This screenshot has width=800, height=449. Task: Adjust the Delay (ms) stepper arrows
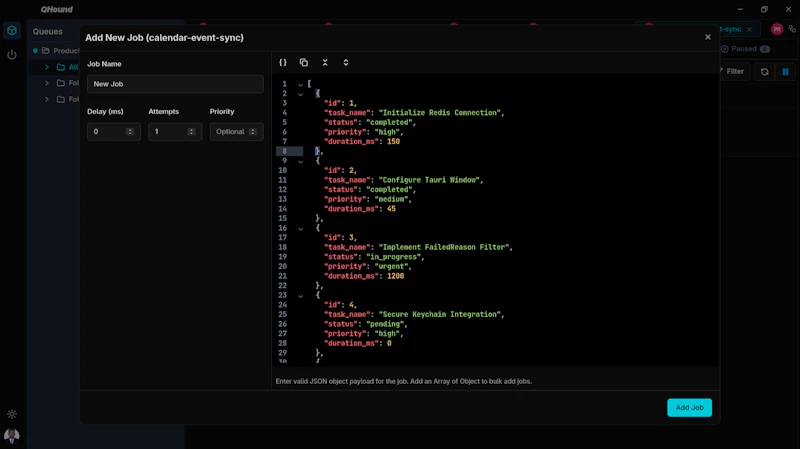tap(130, 132)
